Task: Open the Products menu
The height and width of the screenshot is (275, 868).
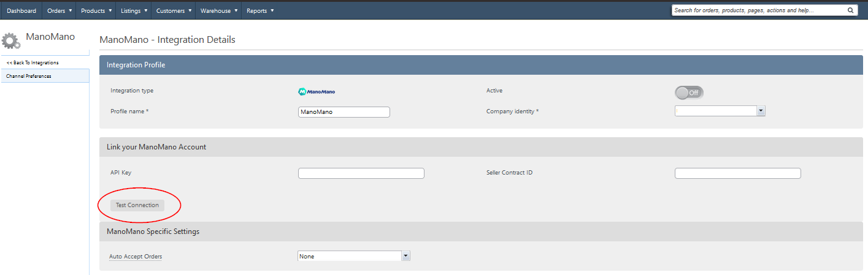Action: 96,10
